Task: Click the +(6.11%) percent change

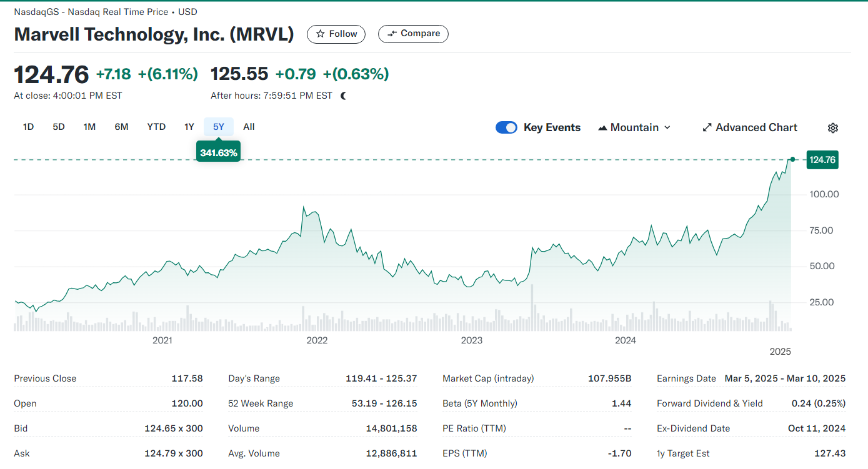Action: coord(168,74)
